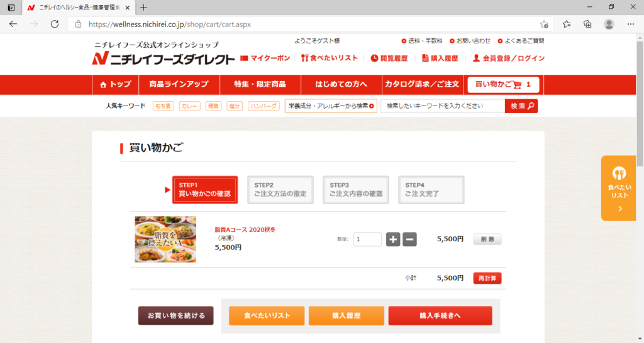The width and height of the screenshot is (644, 343).
Task: Open tab actions menu icon
Action: (x=11, y=8)
